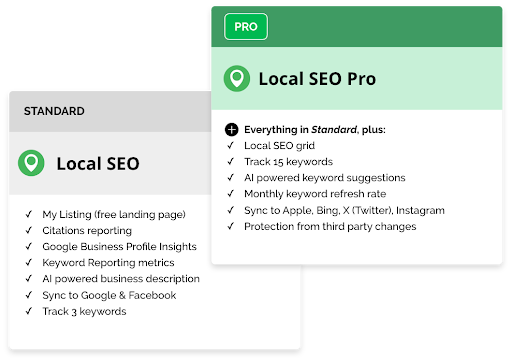Click the Local SEO Pro location pin icon
The height and width of the screenshot is (362, 512).
(237, 79)
